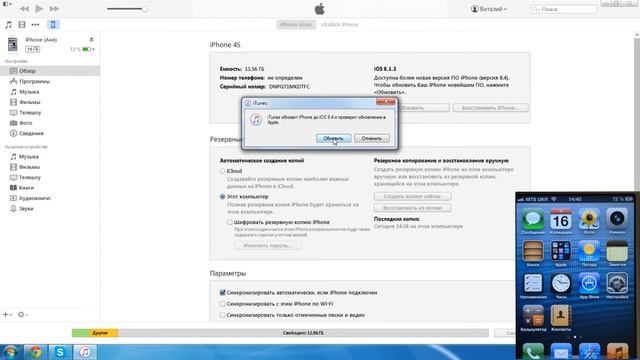Click Восстановить из копии button
The image size is (640, 360).
[x=412, y=208]
